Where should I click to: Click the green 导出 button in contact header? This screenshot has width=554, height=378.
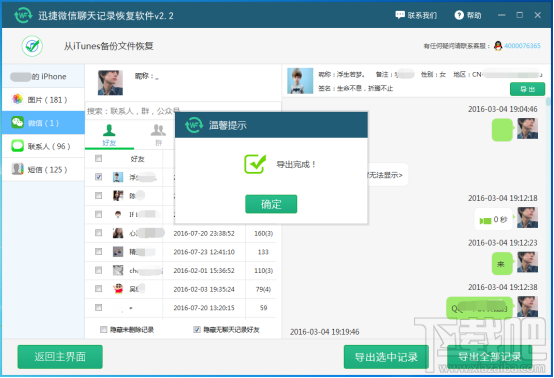(528, 89)
